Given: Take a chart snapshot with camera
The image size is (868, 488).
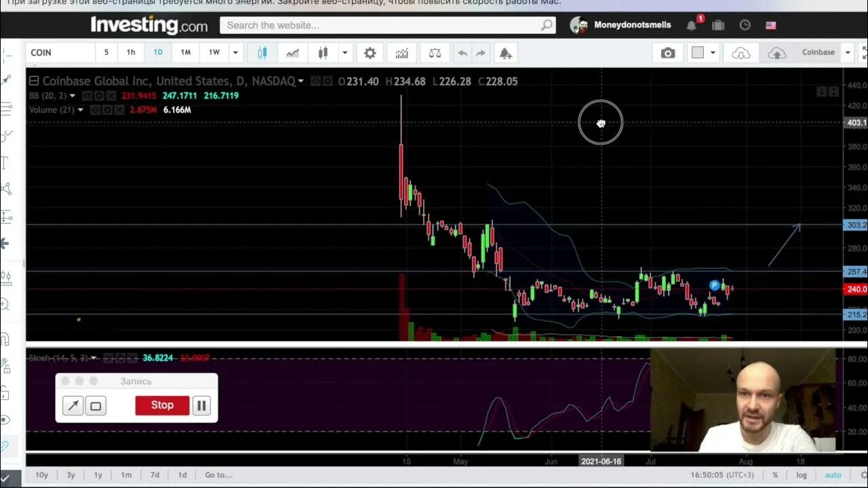Looking at the screenshot, I should 668,53.
